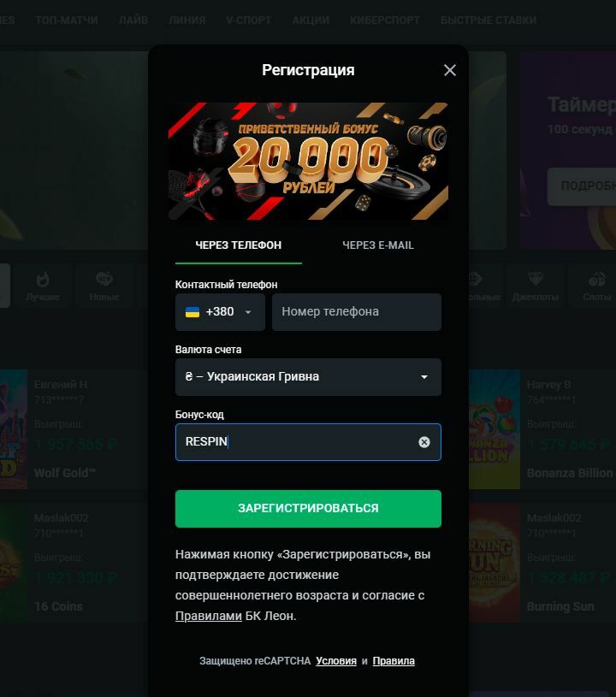616x697 pixels.
Task: Open the Украинская Гривна currency dropdown
Action: [x=308, y=377]
